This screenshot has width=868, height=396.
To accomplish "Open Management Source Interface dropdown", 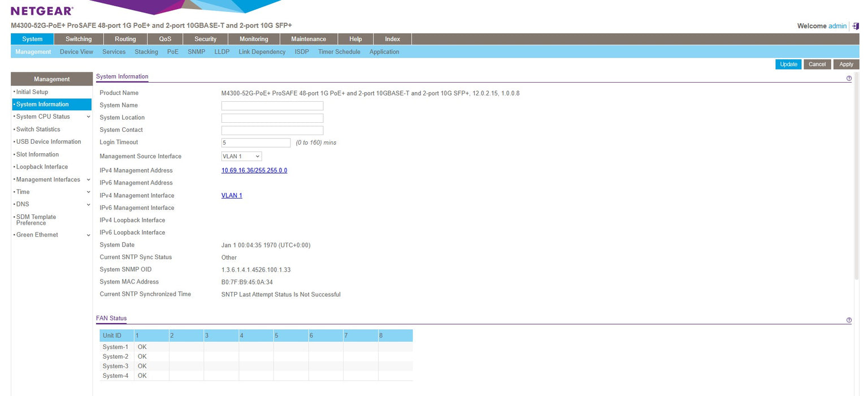I will tap(241, 157).
